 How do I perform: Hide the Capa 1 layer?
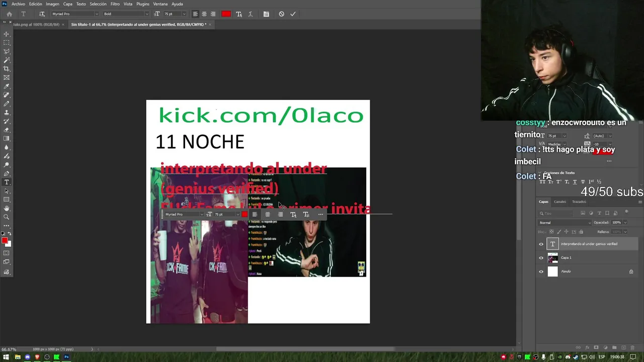click(x=541, y=258)
